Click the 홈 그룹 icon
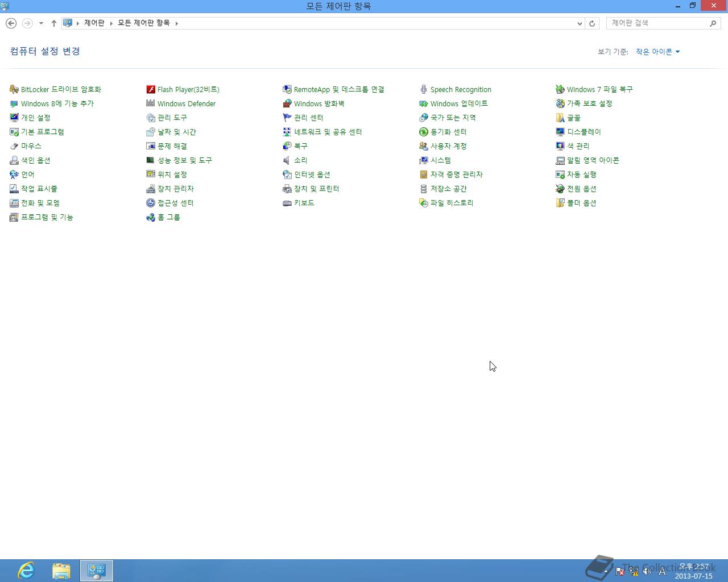Viewport: 728px width, 582px height. pos(151,217)
